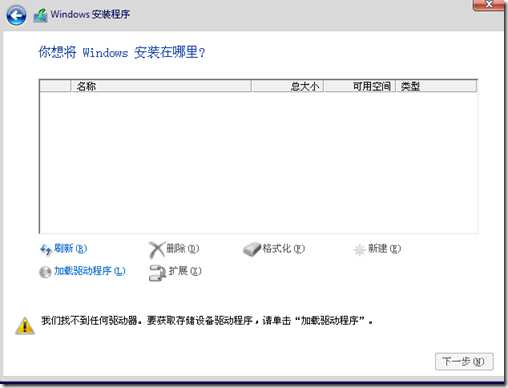The height and width of the screenshot is (388, 508).
Task: Click the heading 你想将 Windows 安装在哪里
Action: pos(122,52)
